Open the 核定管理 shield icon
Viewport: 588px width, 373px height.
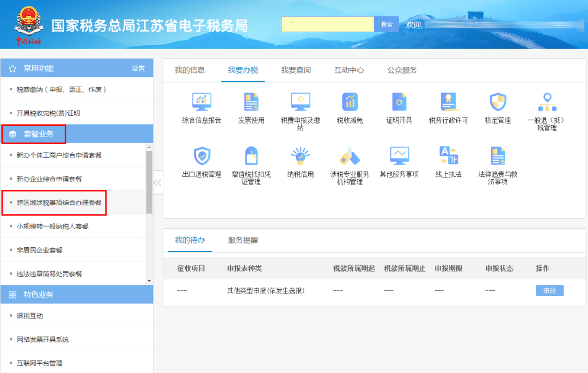[498, 102]
